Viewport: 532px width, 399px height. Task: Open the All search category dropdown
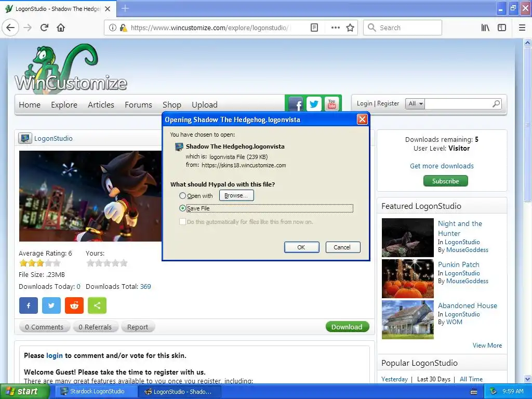tap(415, 104)
